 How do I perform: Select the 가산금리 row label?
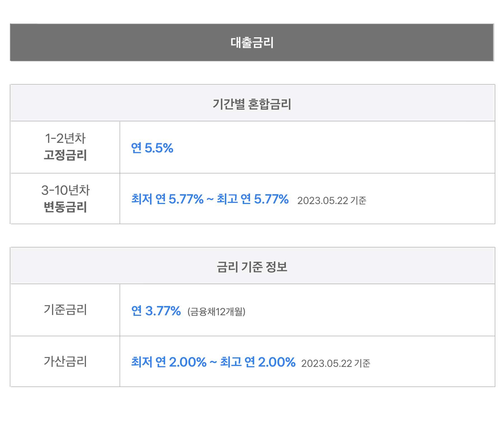coord(65,361)
